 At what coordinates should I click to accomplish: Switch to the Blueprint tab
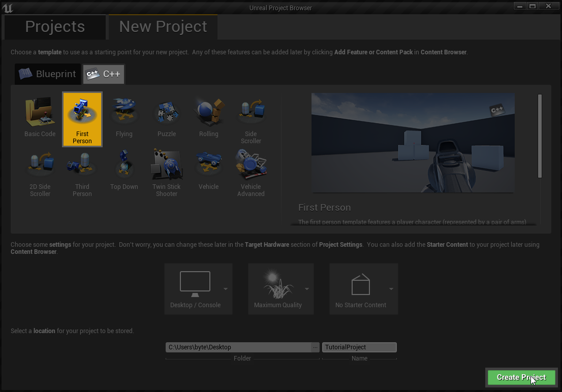point(48,74)
